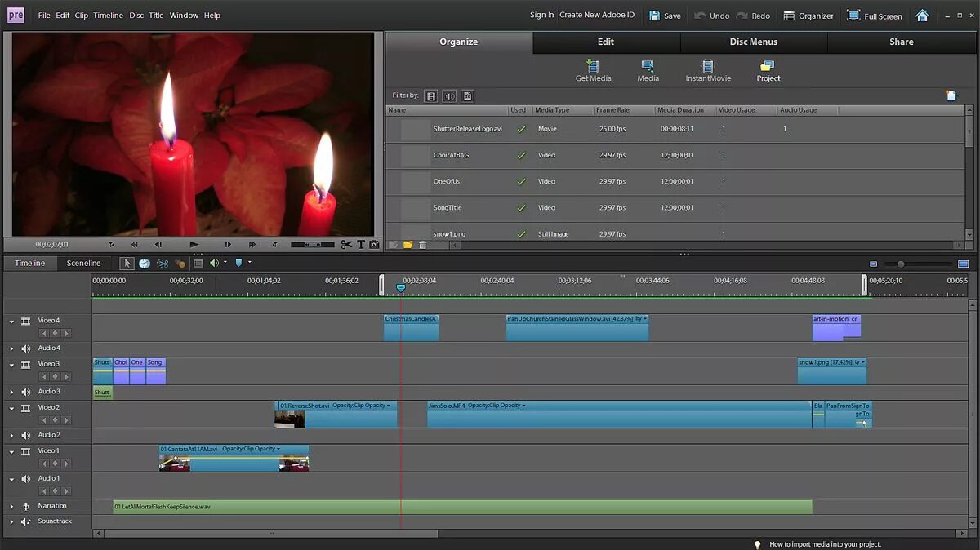Image resolution: width=980 pixels, height=550 pixels.
Task: Open the Audio tools dropdown arrow
Action: 225,263
